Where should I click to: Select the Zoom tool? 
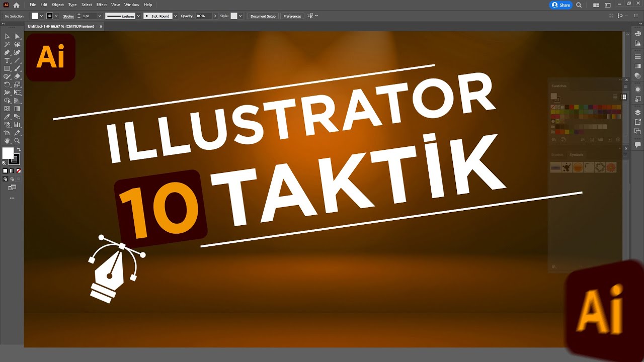click(x=17, y=141)
